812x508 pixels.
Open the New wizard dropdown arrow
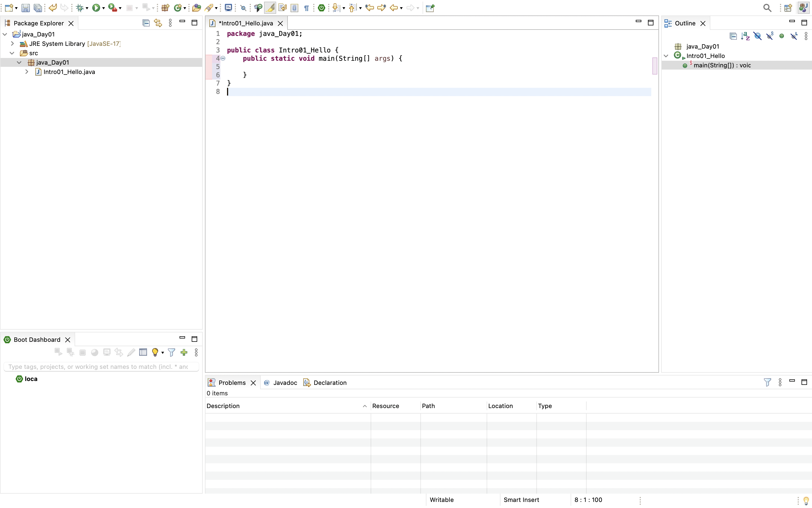[16, 8]
